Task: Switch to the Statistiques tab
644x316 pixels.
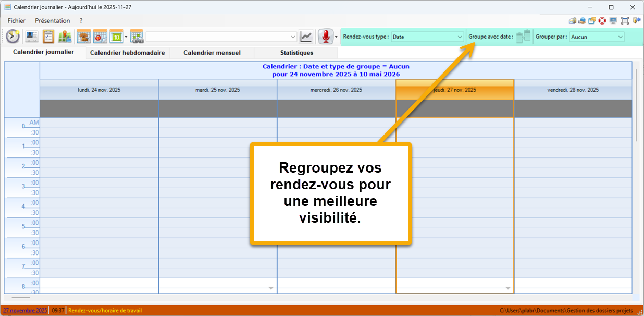Action: coord(296,53)
